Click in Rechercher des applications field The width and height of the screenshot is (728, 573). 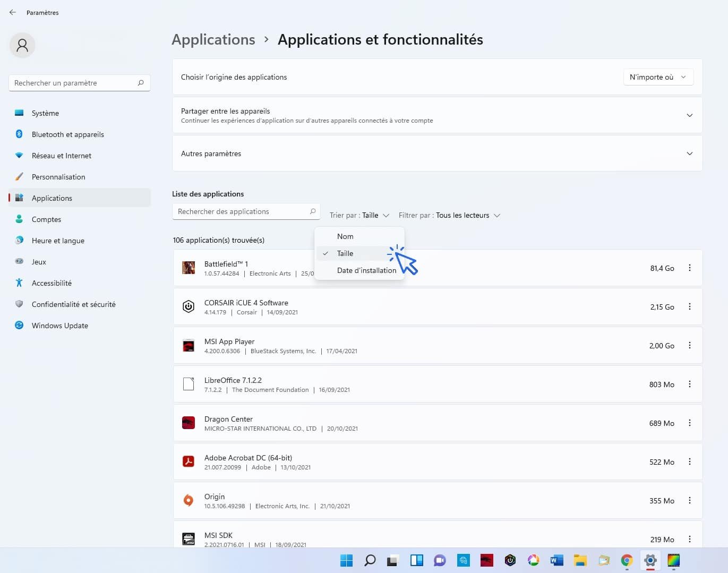point(246,211)
